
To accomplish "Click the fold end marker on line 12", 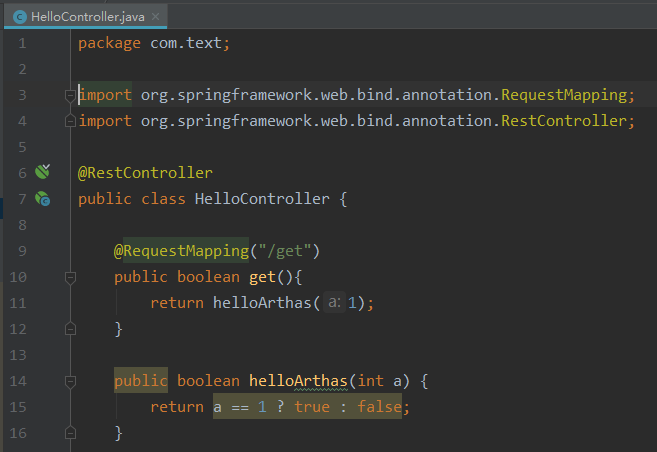I will pyautogui.click(x=70, y=329).
